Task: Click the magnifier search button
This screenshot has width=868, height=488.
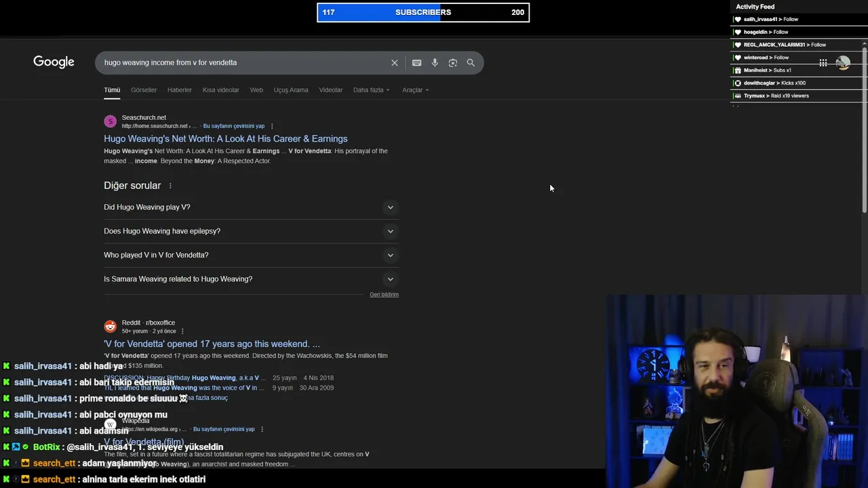Action: coord(471,62)
